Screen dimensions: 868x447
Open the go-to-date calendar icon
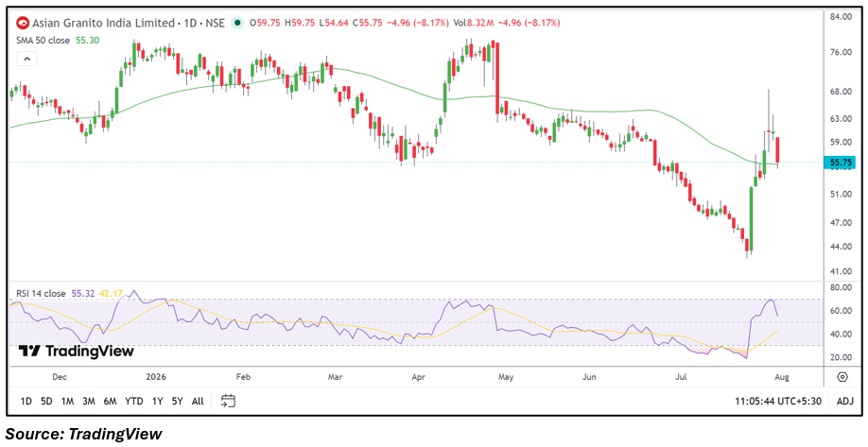(x=228, y=401)
